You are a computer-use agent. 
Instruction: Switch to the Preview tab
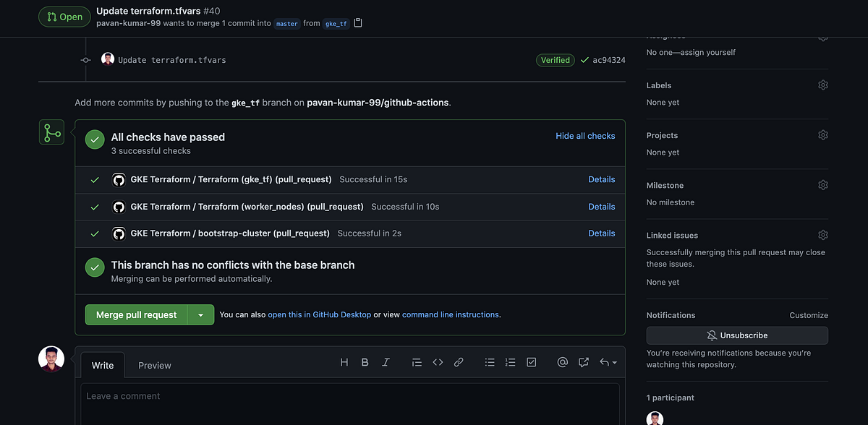pos(154,365)
